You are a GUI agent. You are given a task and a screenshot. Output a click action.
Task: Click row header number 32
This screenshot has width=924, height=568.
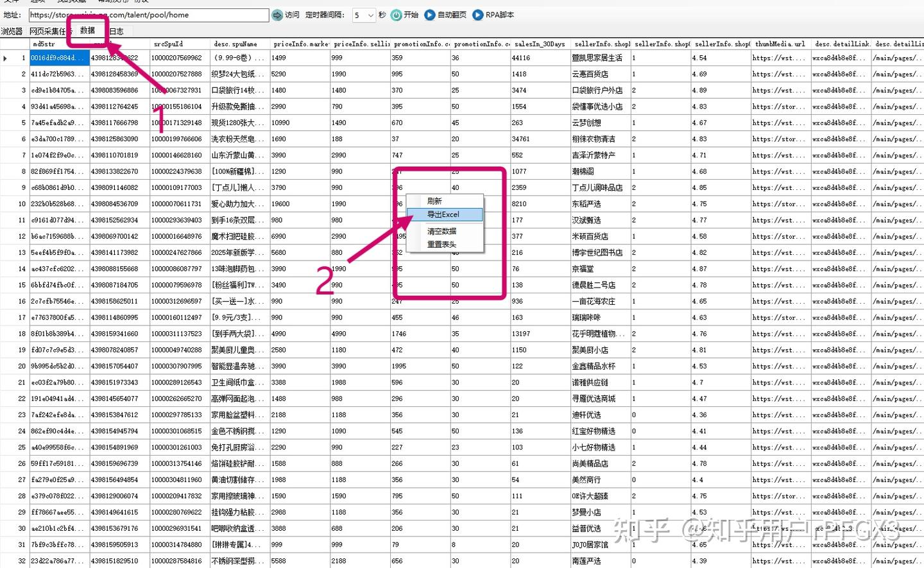pos(15,561)
